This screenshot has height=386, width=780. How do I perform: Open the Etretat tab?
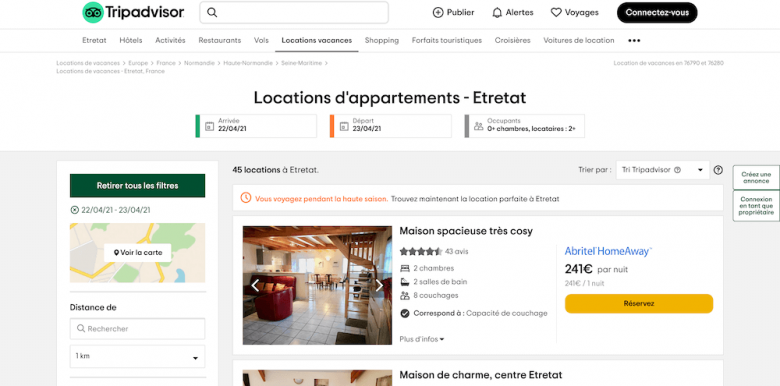[95, 40]
